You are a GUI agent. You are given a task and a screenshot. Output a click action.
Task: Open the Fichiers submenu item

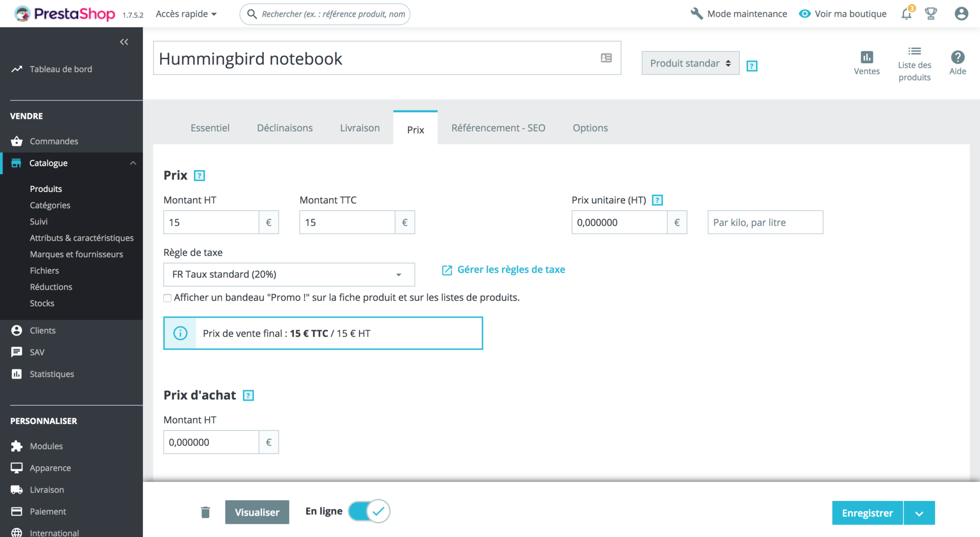(x=44, y=271)
